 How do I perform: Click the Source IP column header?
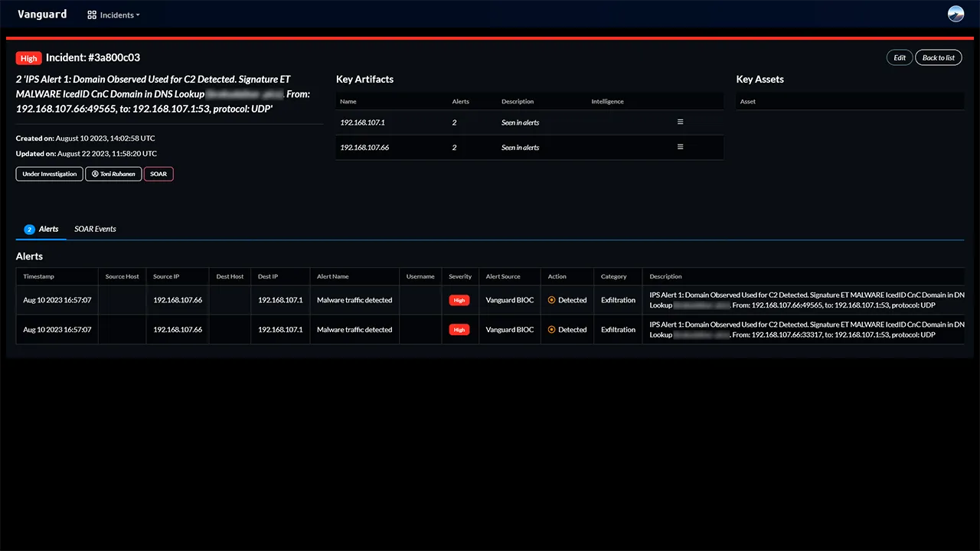coord(166,276)
